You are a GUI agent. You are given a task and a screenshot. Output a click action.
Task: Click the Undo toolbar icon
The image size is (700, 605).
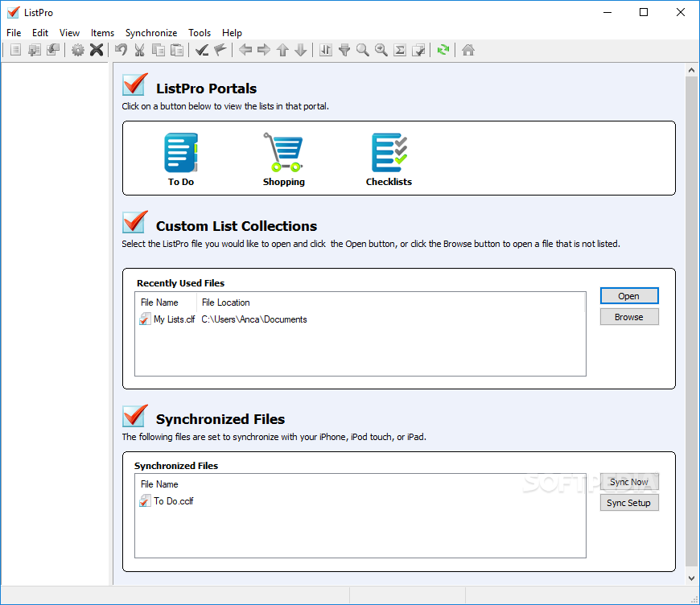(x=121, y=50)
